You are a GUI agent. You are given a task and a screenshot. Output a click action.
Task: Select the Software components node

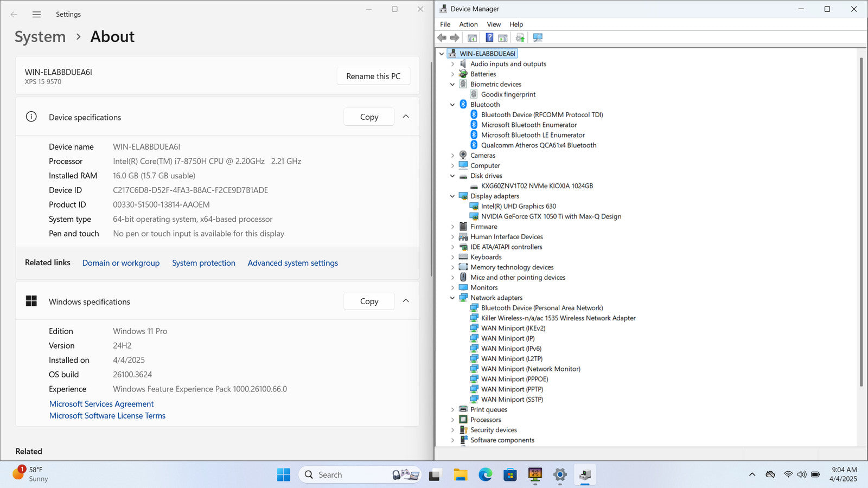point(502,440)
